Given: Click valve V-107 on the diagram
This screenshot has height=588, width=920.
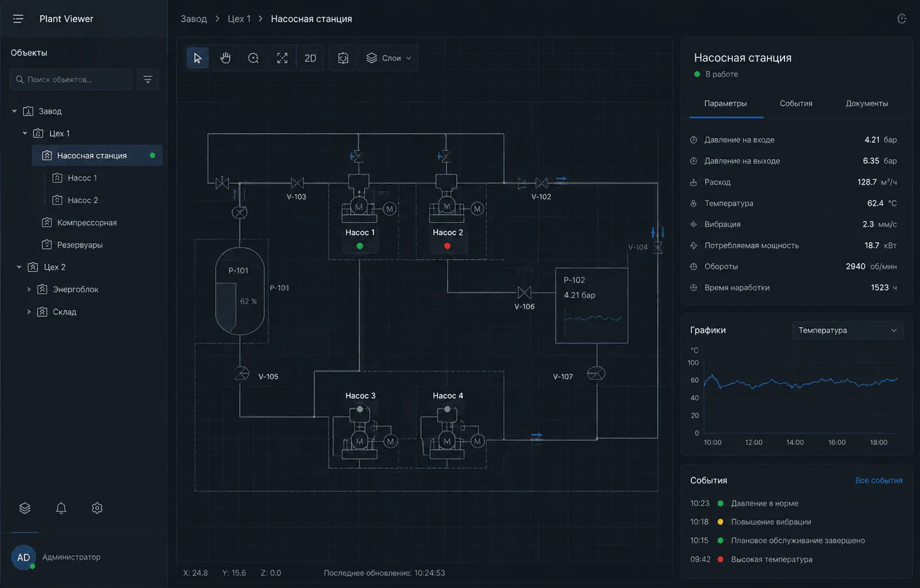Looking at the screenshot, I should [x=596, y=373].
